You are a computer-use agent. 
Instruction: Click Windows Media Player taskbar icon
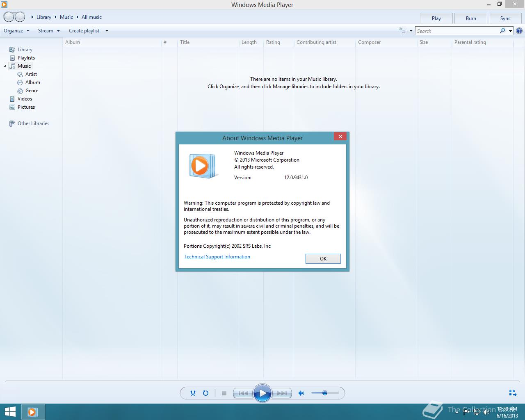click(x=33, y=412)
